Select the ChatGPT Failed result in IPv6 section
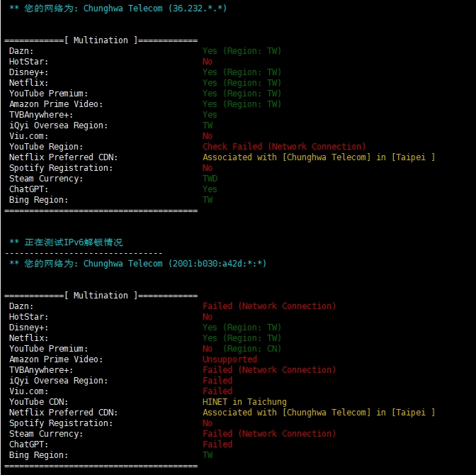 217,445
